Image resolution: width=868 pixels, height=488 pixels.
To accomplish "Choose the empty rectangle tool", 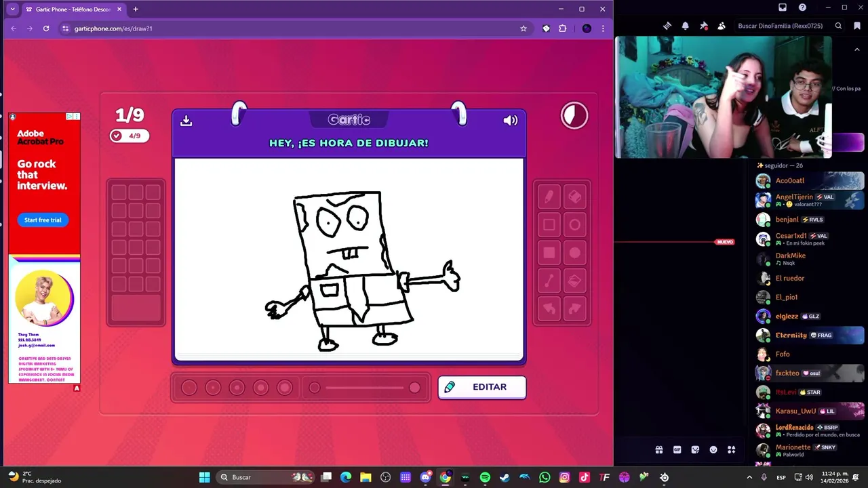I will (x=549, y=224).
